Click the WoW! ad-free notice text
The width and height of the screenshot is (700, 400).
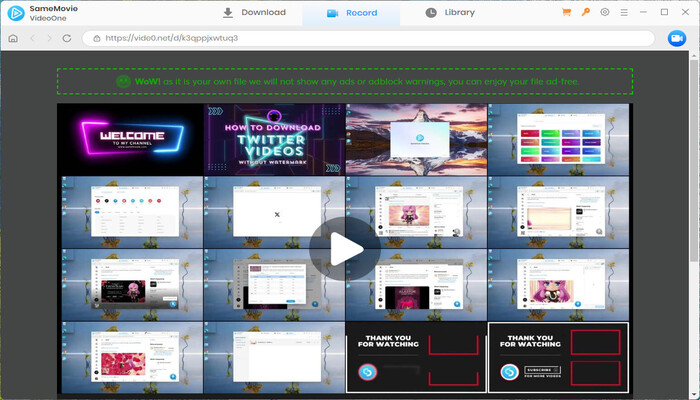(357, 82)
